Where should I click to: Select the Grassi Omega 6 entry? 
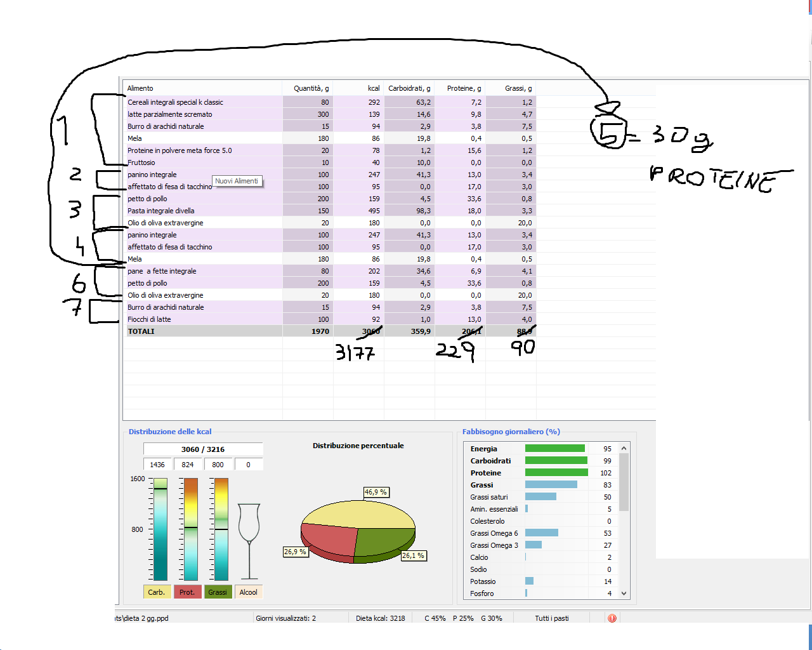494,533
